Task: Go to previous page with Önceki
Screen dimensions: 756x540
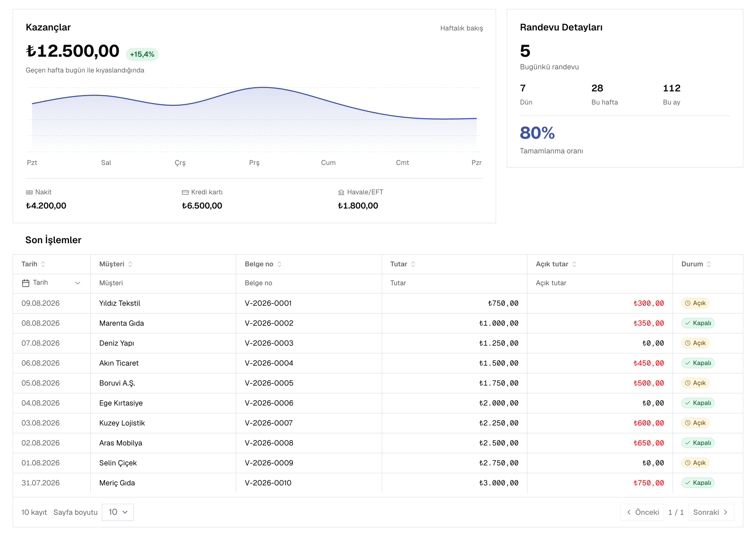Action: pyautogui.click(x=642, y=512)
